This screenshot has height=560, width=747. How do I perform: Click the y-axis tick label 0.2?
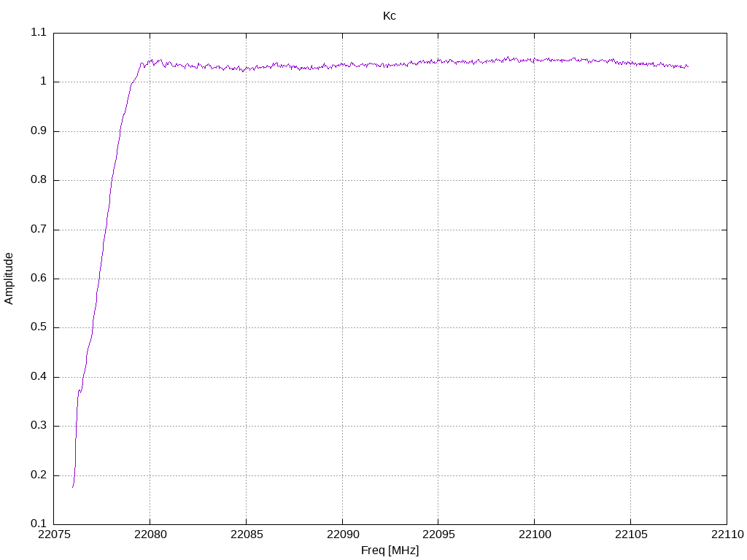(x=39, y=475)
